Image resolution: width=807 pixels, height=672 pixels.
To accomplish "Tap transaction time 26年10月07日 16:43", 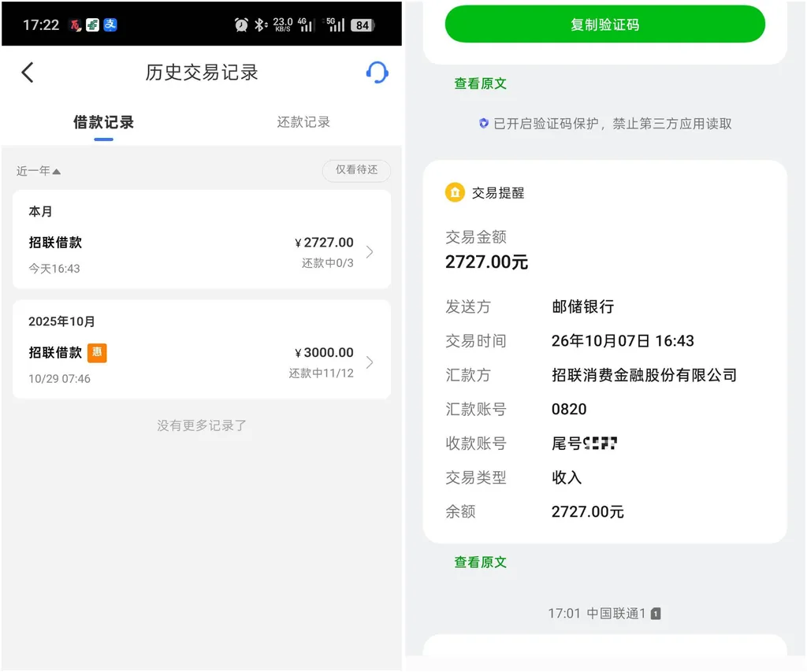I will pyautogui.click(x=623, y=340).
